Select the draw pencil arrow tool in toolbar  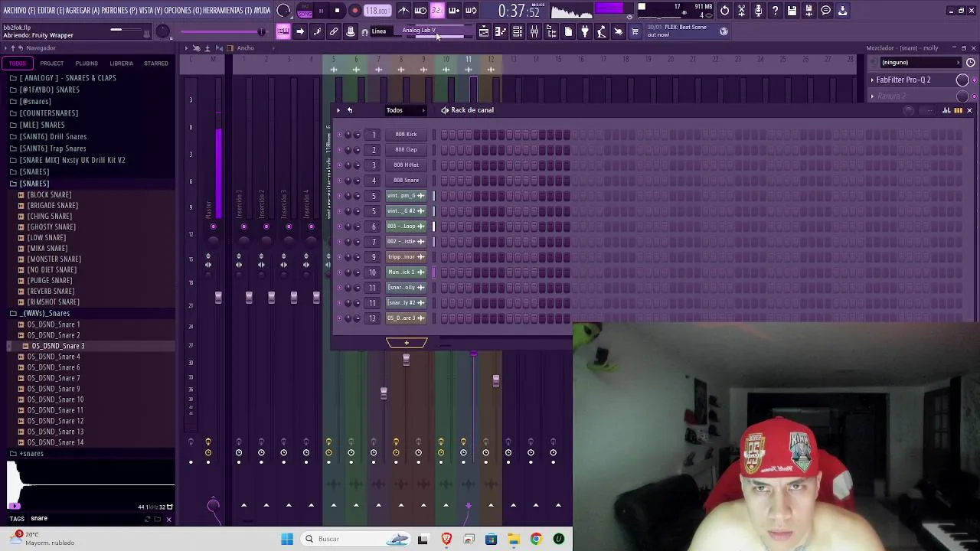[300, 31]
